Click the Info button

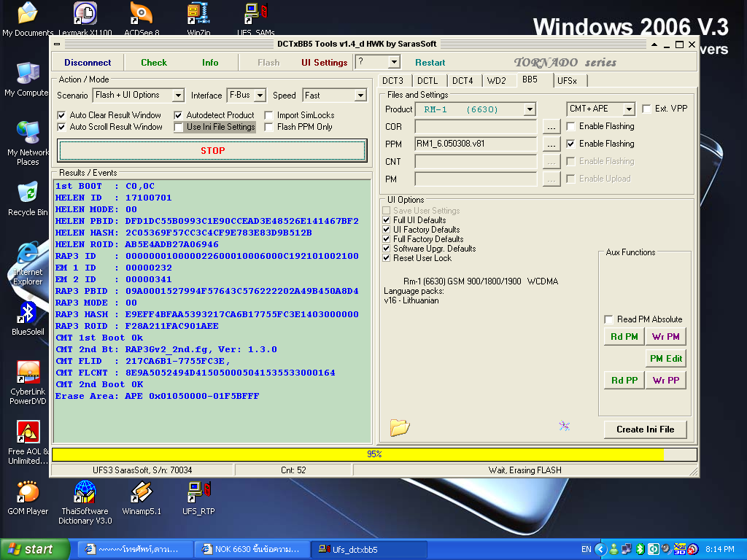[210, 63]
